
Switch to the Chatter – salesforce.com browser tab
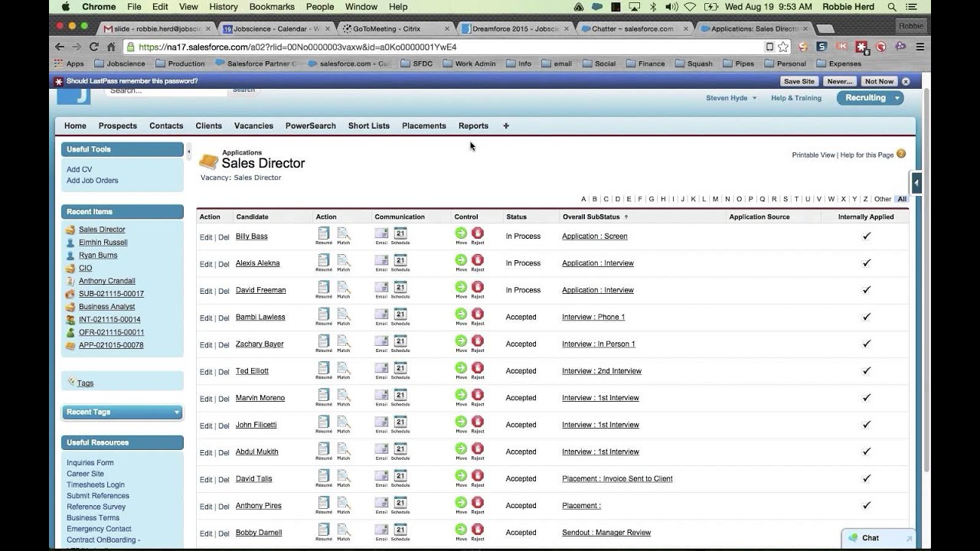(x=632, y=28)
